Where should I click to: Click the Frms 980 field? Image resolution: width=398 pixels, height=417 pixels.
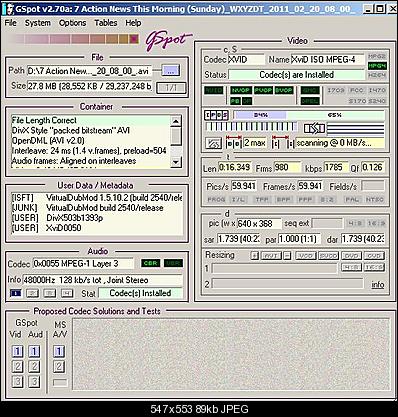pos(287,167)
